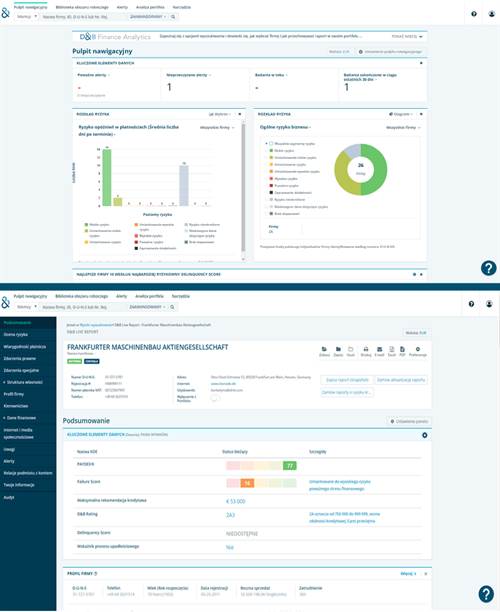Click the € 53 000 credit recommendation link
500x612 pixels.
tap(235, 502)
